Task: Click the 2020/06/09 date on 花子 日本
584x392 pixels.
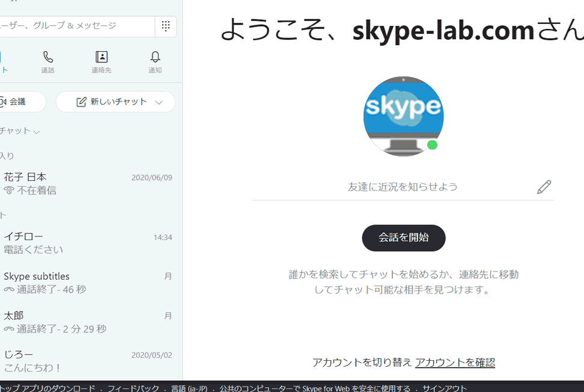Action: tap(151, 178)
